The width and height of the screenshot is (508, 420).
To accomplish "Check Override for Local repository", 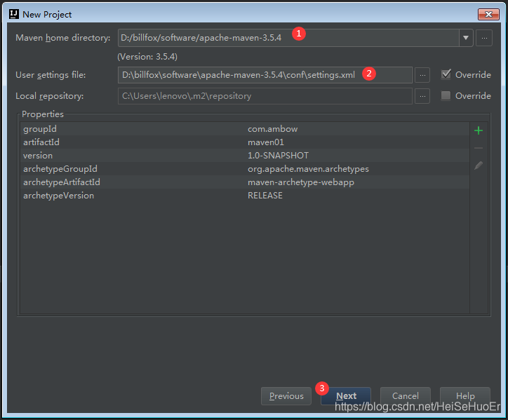I will coord(446,95).
